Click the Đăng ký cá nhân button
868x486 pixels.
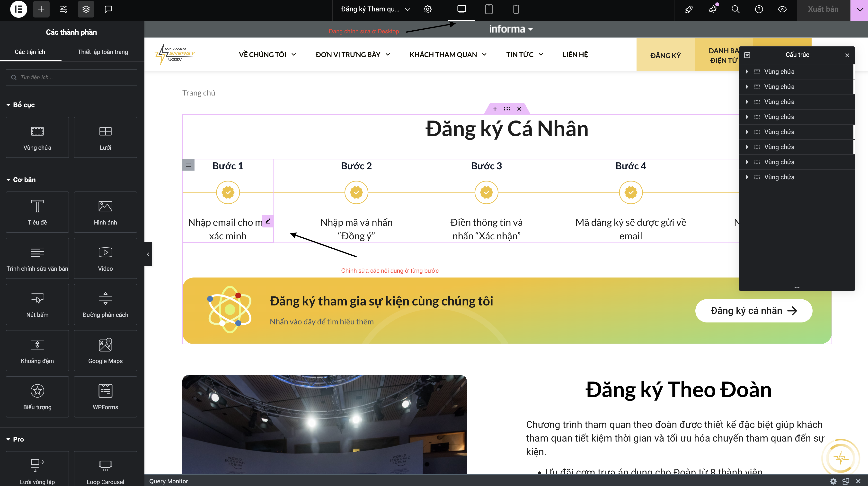[x=753, y=311]
